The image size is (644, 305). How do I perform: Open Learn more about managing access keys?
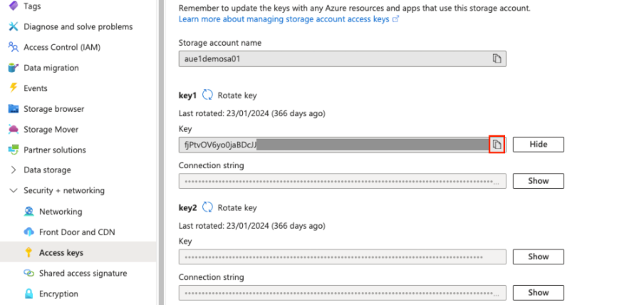pyautogui.click(x=289, y=19)
